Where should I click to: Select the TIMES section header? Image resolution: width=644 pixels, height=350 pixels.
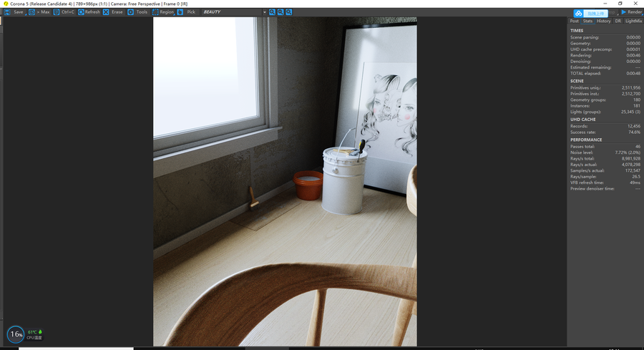point(577,30)
